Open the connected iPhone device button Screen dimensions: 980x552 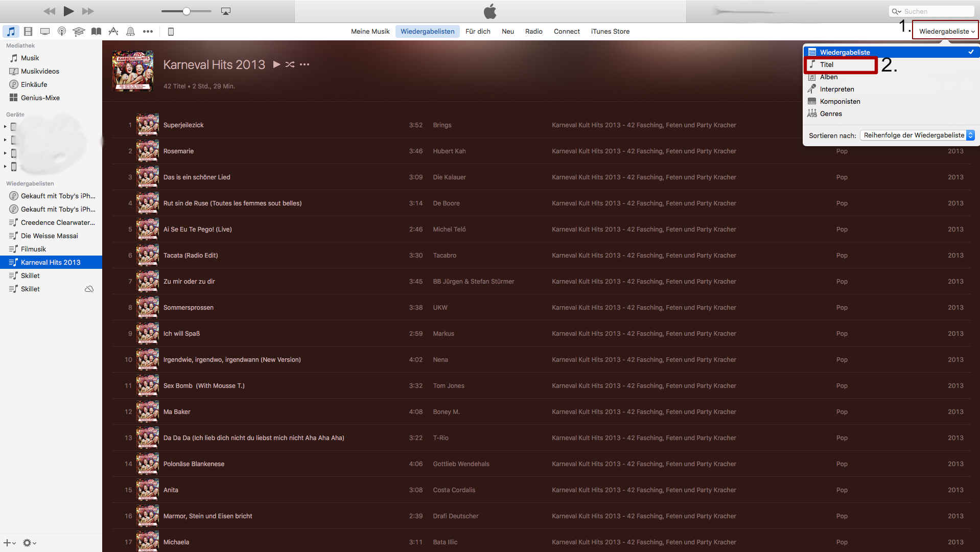click(x=171, y=32)
